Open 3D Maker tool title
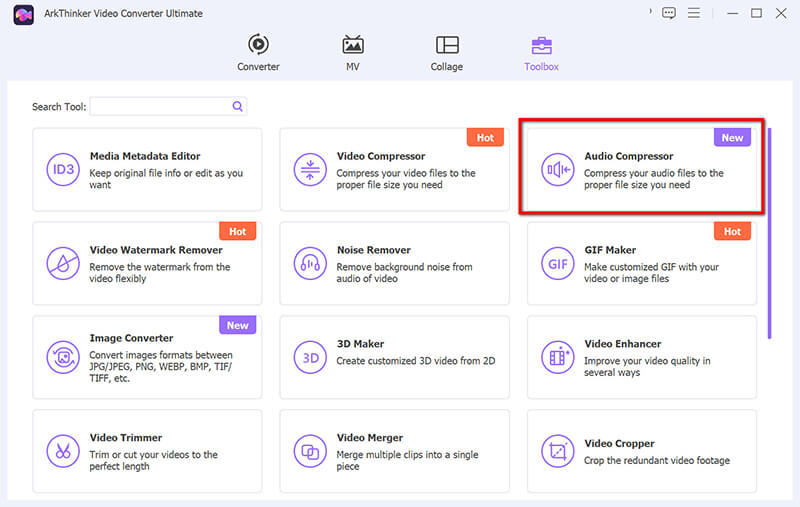 [360, 344]
